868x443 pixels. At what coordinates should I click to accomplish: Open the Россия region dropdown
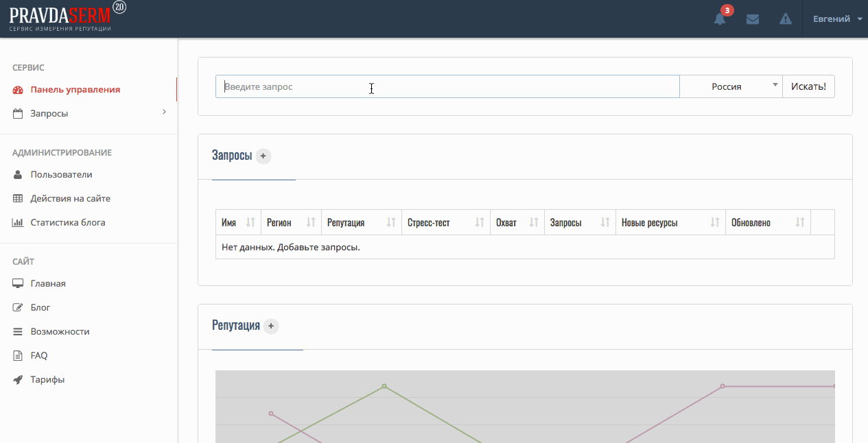(x=731, y=86)
